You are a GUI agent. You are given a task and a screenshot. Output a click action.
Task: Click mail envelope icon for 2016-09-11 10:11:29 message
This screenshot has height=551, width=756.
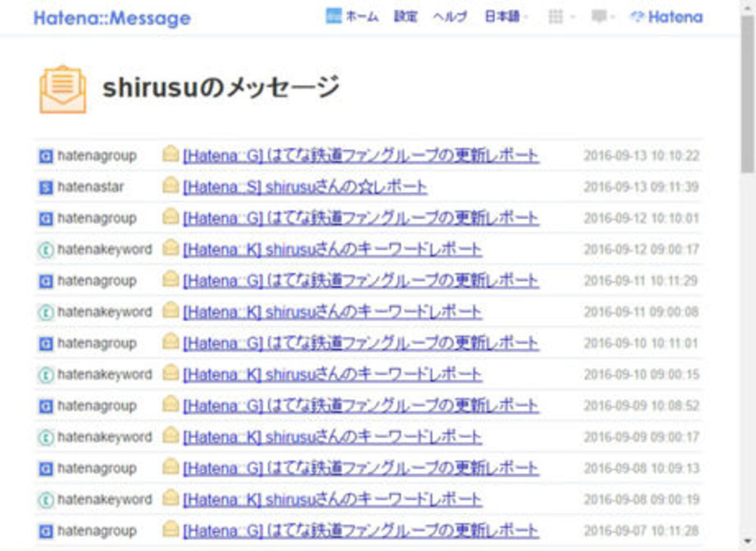pyautogui.click(x=170, y=279)
